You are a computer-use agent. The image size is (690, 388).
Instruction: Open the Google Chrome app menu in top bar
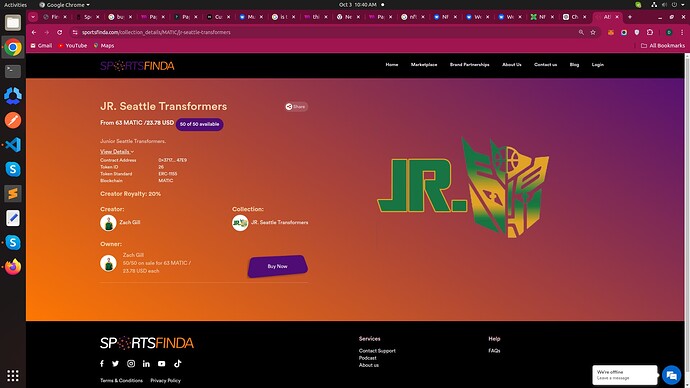click(x=64, y=5)
